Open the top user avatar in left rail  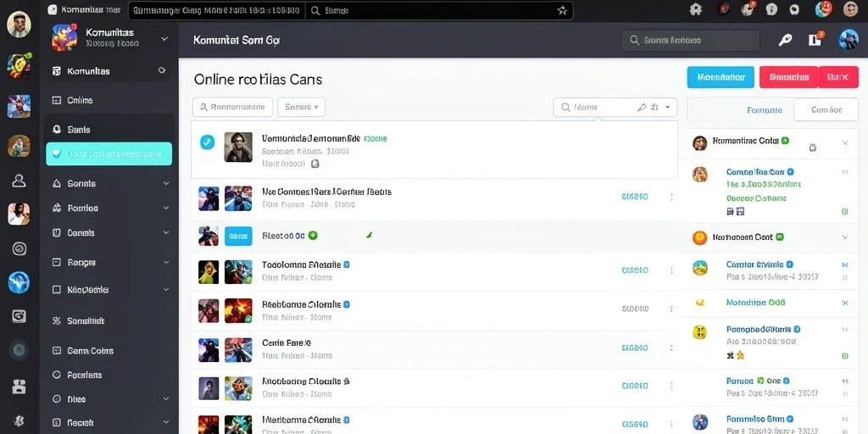click(19, 25)
